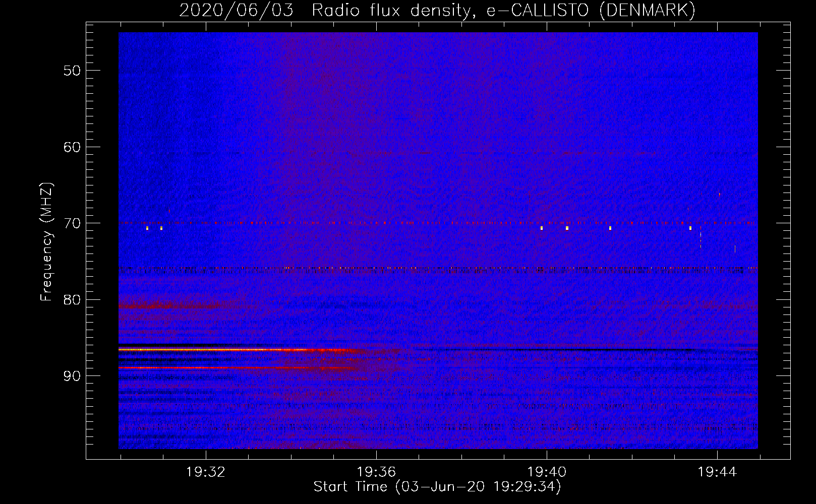This screenshot has height=504, width=816.
Task: Click the 80 MHz frequency tick label
Action: click(72, 300)
